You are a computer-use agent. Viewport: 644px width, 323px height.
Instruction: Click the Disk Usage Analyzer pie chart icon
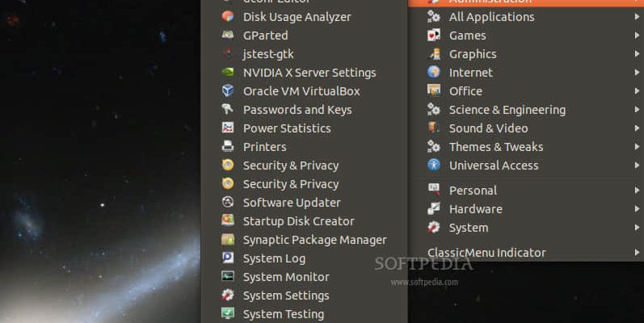point(228,16)
